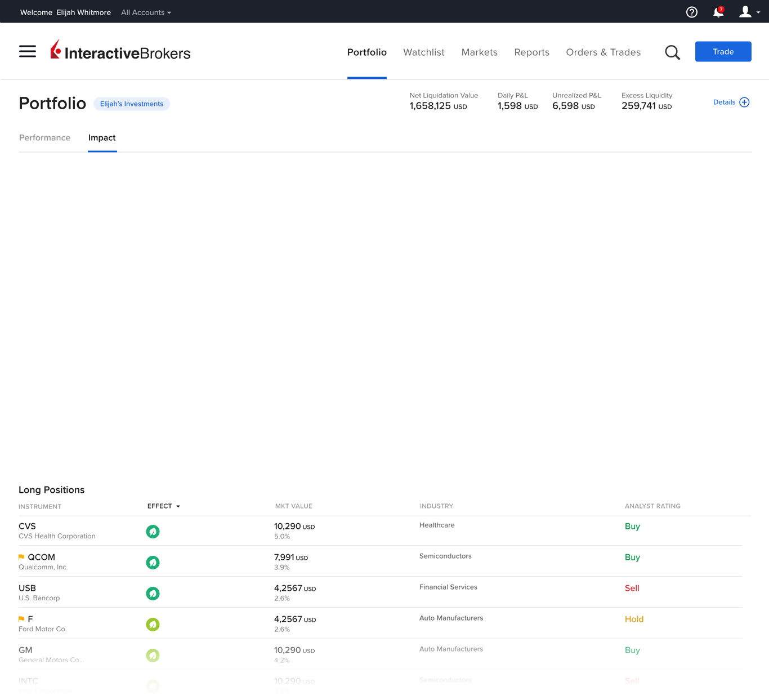Click the impact effect icon for U.S. Bancorp
769x700 pixels.
pyautogui.click(x=153, y=593)
